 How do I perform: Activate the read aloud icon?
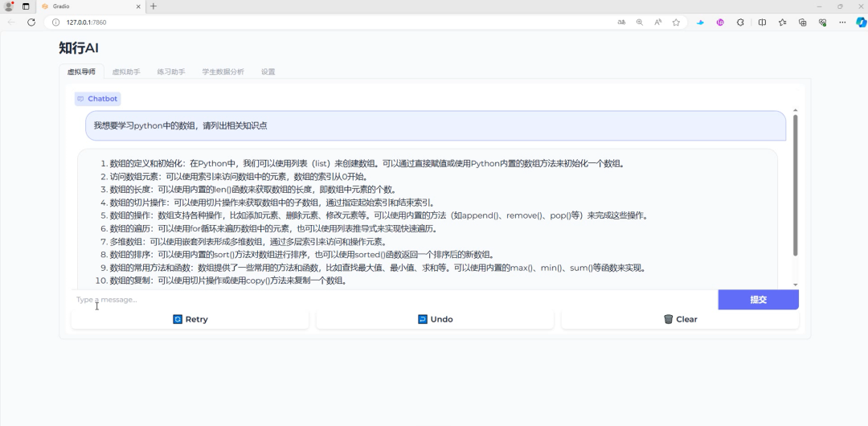pos(657,23)
